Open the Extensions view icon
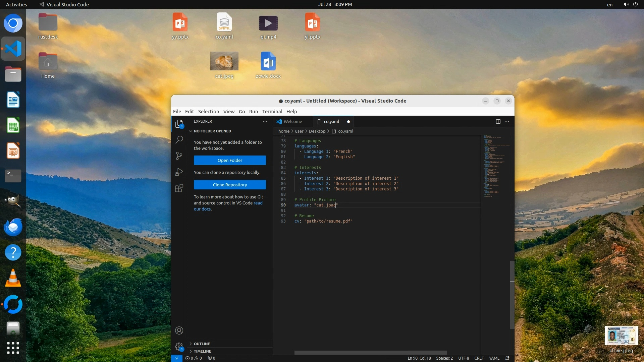 179,188
